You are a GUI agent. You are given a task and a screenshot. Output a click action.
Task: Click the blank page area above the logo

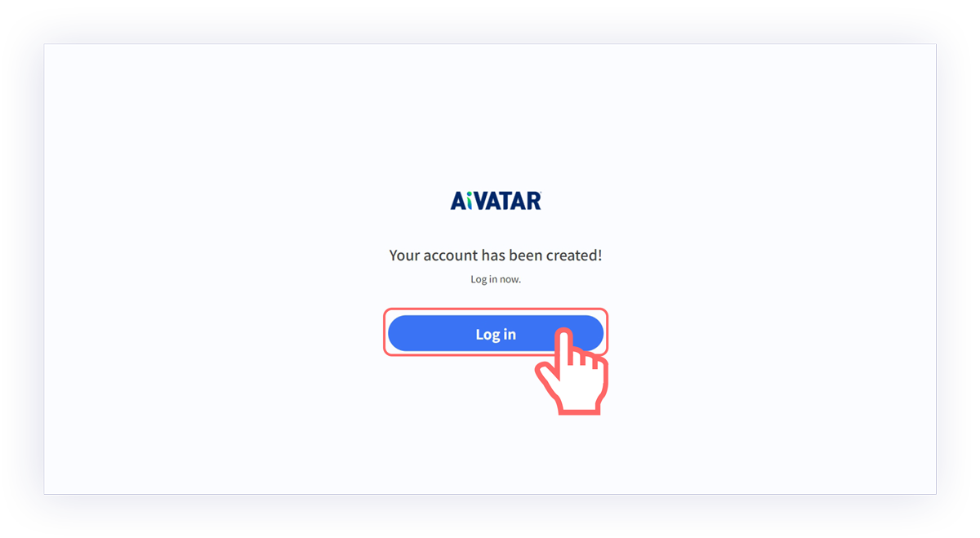[490, 114]
